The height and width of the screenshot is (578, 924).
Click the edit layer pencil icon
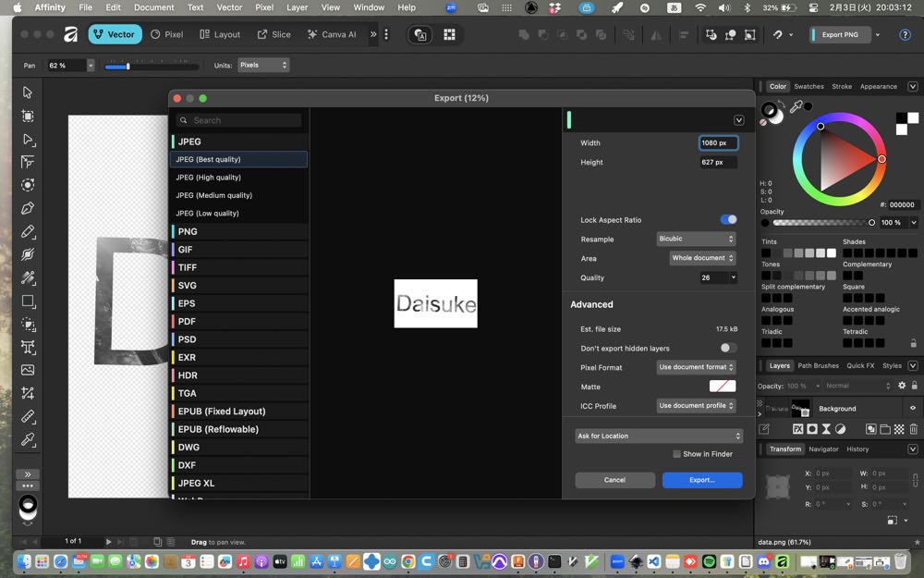click(764, 429)
